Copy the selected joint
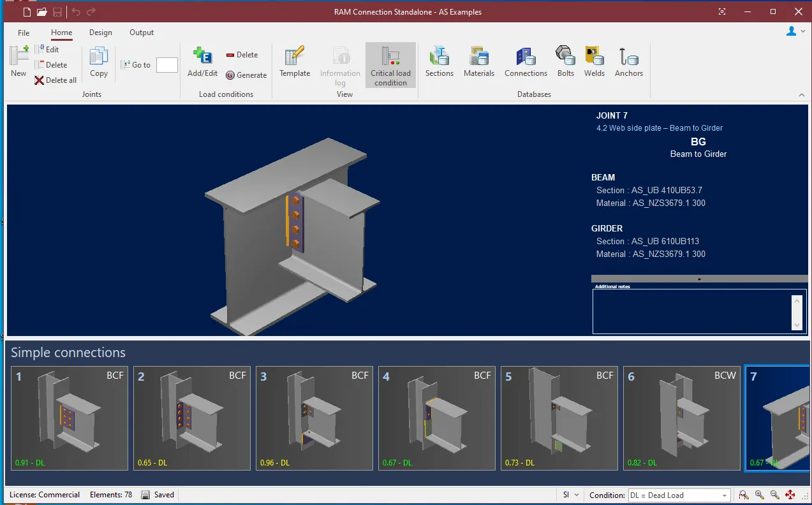The width and height of the screenshot is (812, 505). tap(99, 61)
